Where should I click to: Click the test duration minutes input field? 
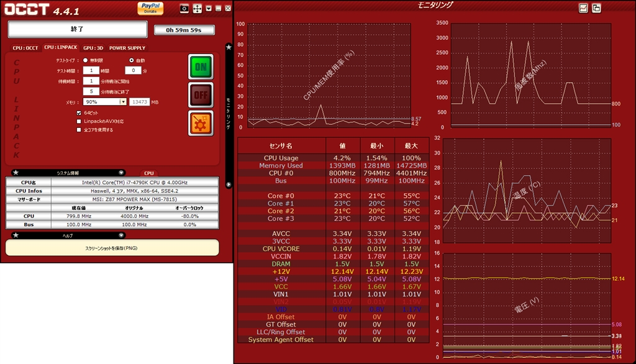(133, 70)
